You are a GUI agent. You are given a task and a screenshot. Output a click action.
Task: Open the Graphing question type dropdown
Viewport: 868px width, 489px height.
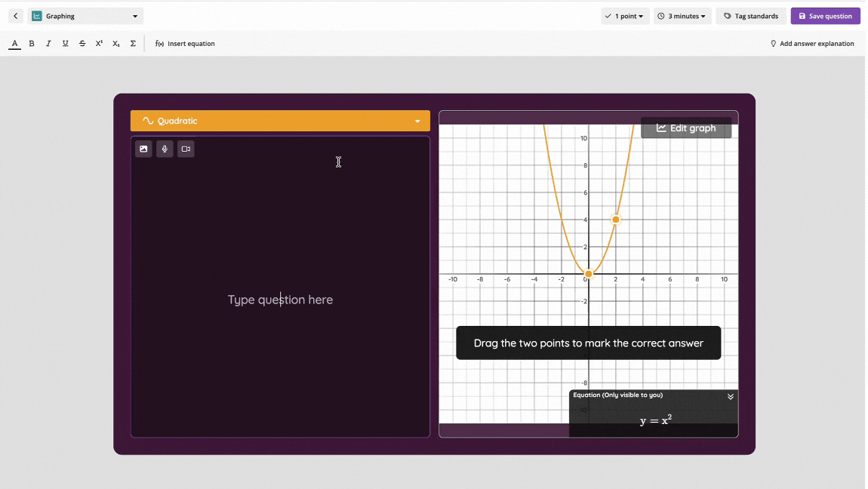(x=85, y=16)
